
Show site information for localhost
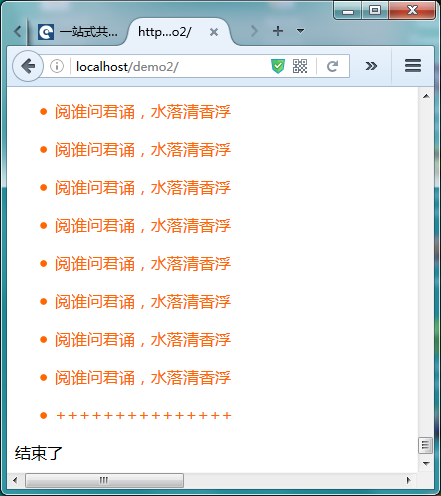57,66
